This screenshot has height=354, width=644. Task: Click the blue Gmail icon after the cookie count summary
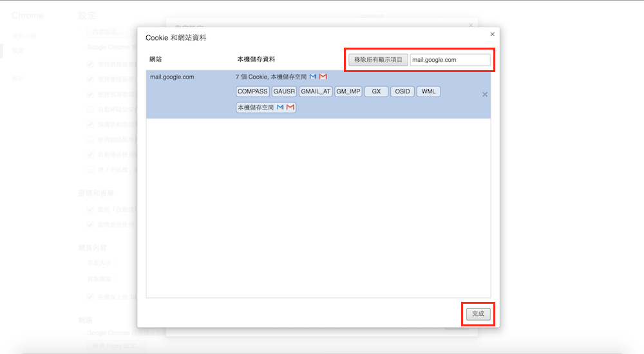[313, 77]
